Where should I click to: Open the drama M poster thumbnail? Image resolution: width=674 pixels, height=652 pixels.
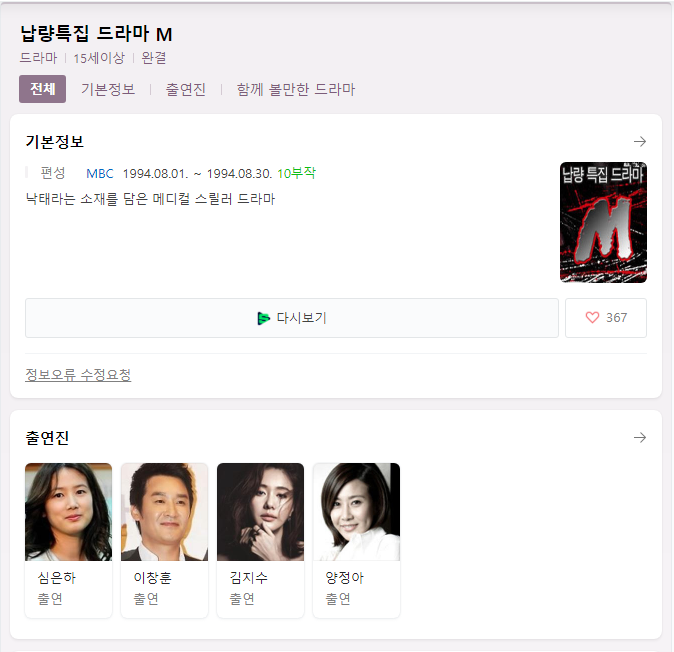(x=603, y=222)
